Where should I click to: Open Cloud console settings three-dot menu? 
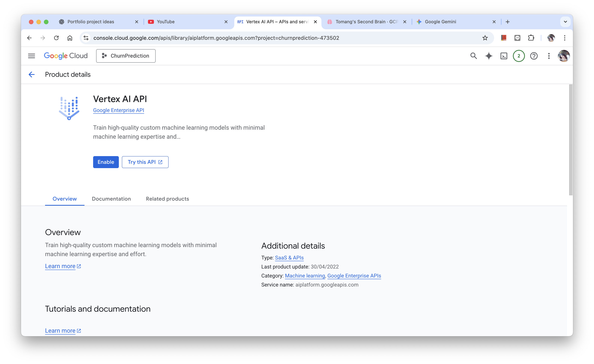click(549, 56)
